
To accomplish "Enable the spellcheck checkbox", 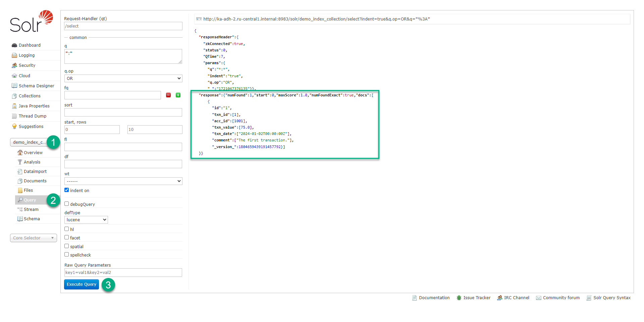I will (x=67, y=255).
